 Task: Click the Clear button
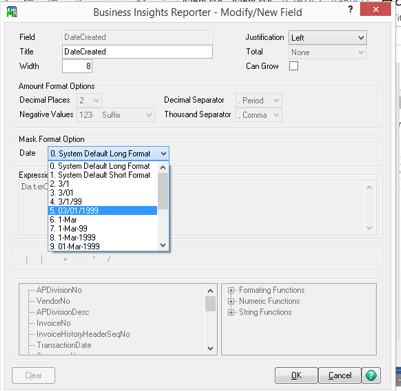(34, 376)
